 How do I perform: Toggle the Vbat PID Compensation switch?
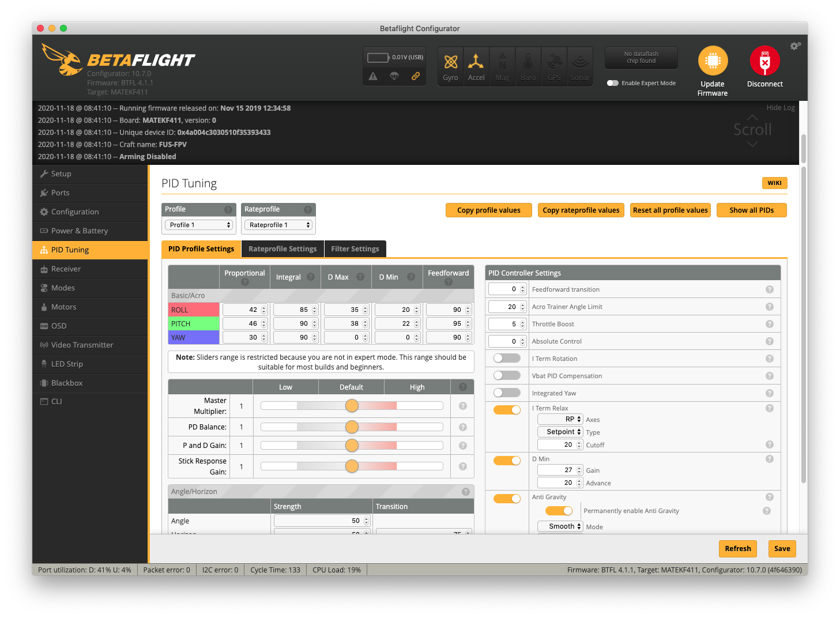(507, 375)
